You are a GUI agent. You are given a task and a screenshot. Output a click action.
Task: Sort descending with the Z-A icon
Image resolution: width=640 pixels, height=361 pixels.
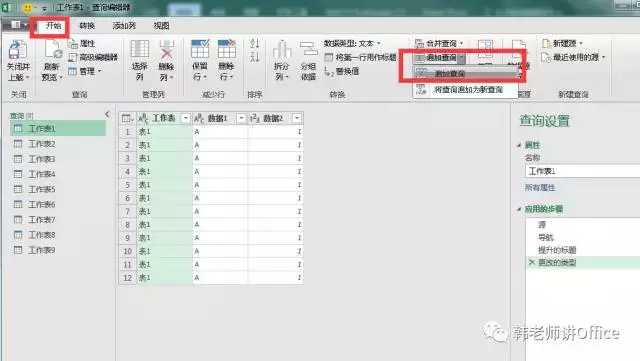(254, 56)
